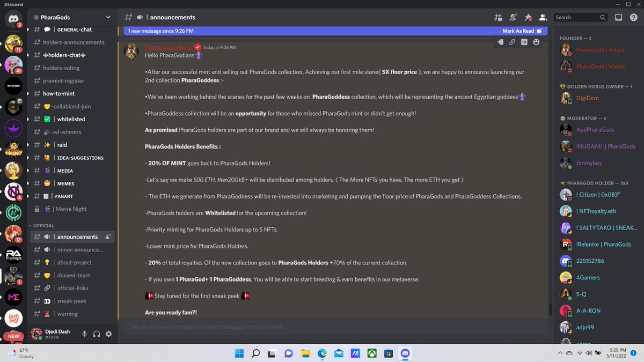Screen dimensions: 644x362
Task: Open the sneak-peek channel
Action: click(x=72, y=301)
